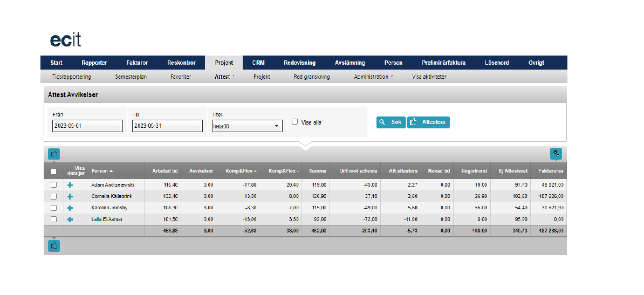
Task: Open the Preliminärfaktura menu tab
Action: (443, 63)
